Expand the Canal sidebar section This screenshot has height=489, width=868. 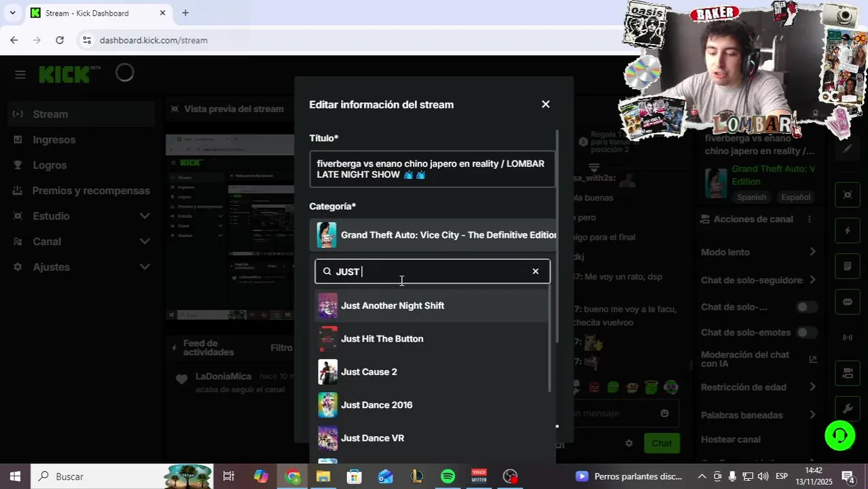82,241
